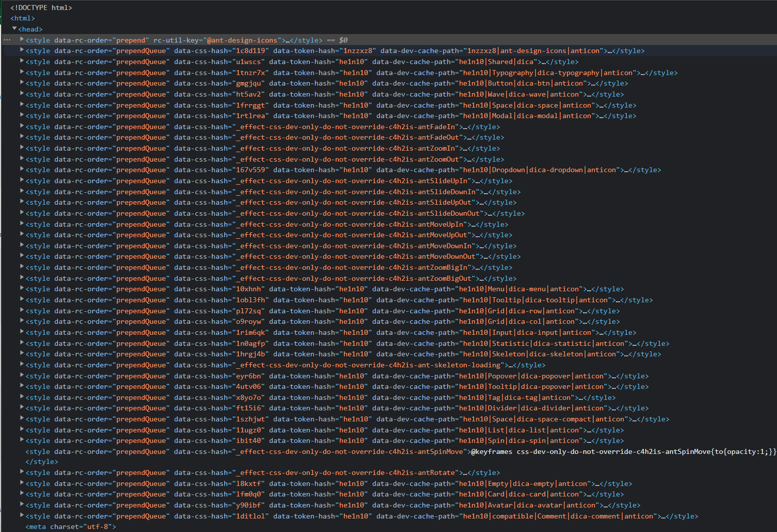Expand the Statistic style node with hash "1n0agfp"
The height and width of the screenshot is (532, 777).
22,343
